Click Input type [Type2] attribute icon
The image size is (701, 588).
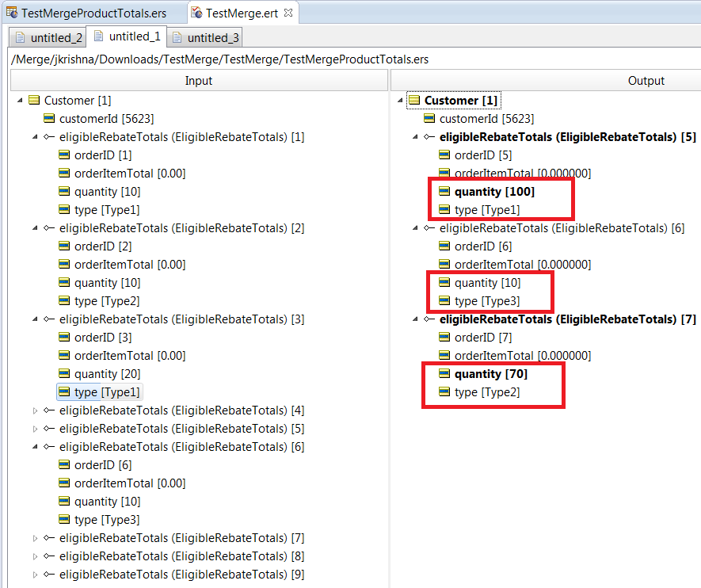point(64,300)
